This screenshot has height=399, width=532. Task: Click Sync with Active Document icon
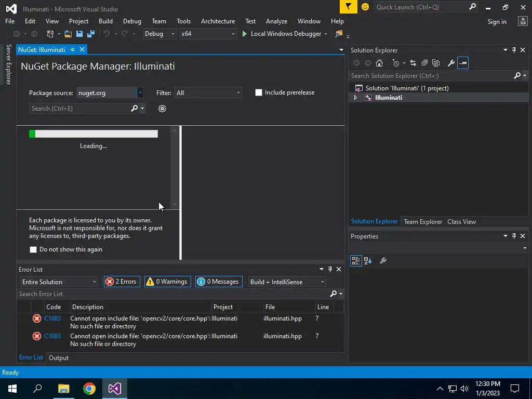(x=413, y=63)
